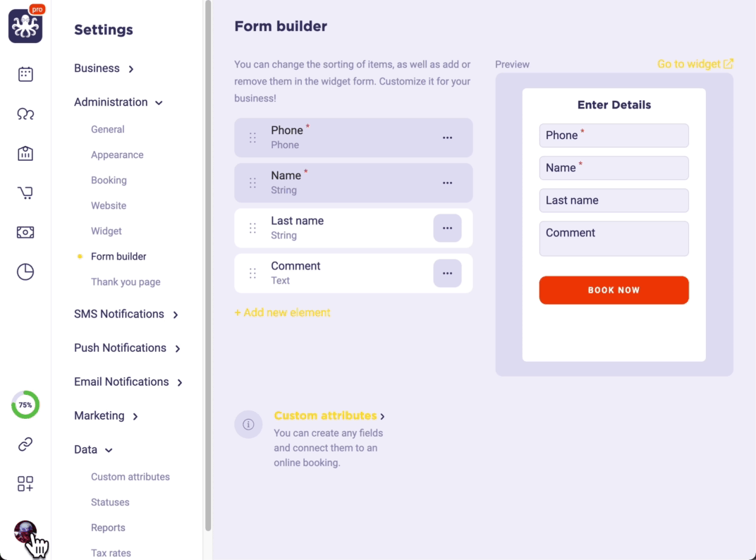Screen dimensions: 756x560
Task: Click the Last name preview input field
Action: click(x=614, y=200)
